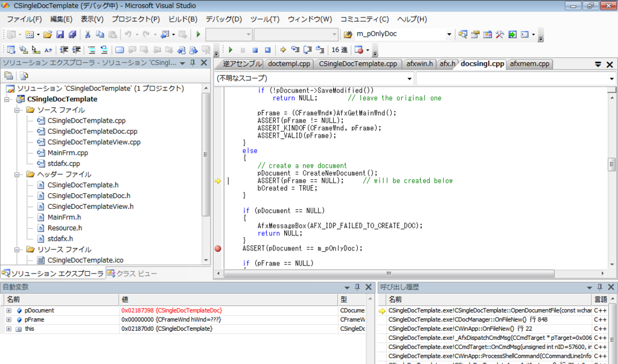Cut selection with the scissors icon
Viewport: 618px width, 364px height.
pyautogui.click(x=88, y=34)
